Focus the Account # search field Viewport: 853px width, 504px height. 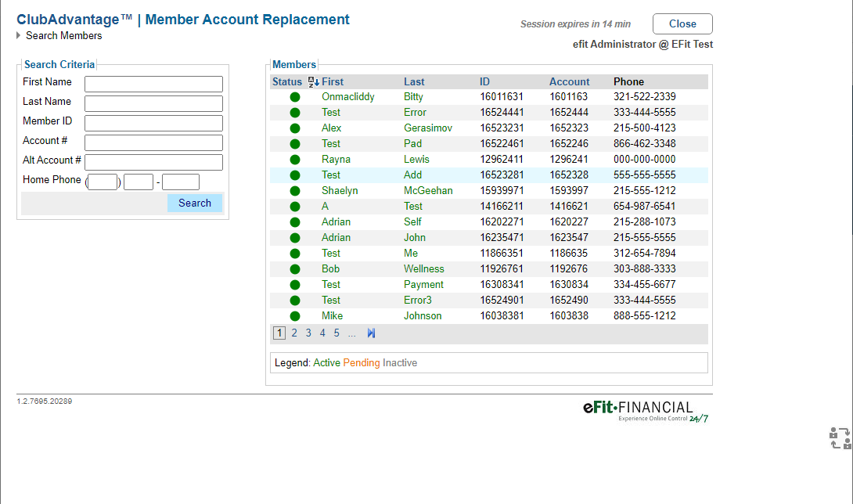(x=154, y=142)
